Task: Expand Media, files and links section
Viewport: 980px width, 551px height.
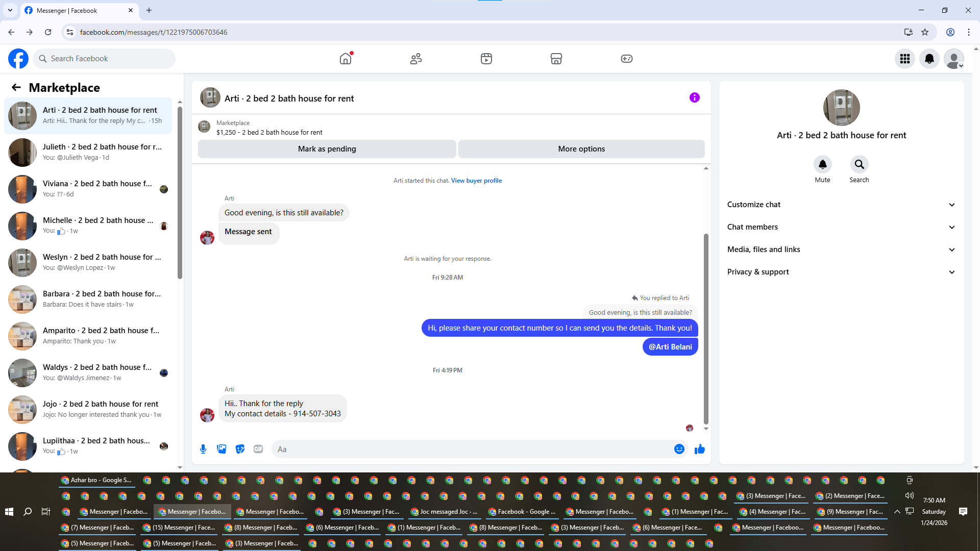Action: coord(841,249)
